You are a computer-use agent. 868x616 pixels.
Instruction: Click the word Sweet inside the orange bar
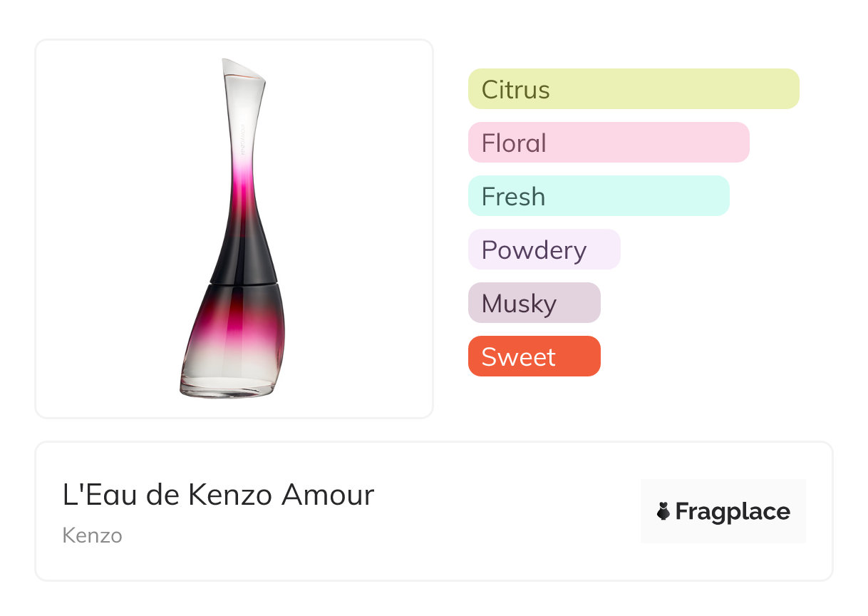point(518,357)
